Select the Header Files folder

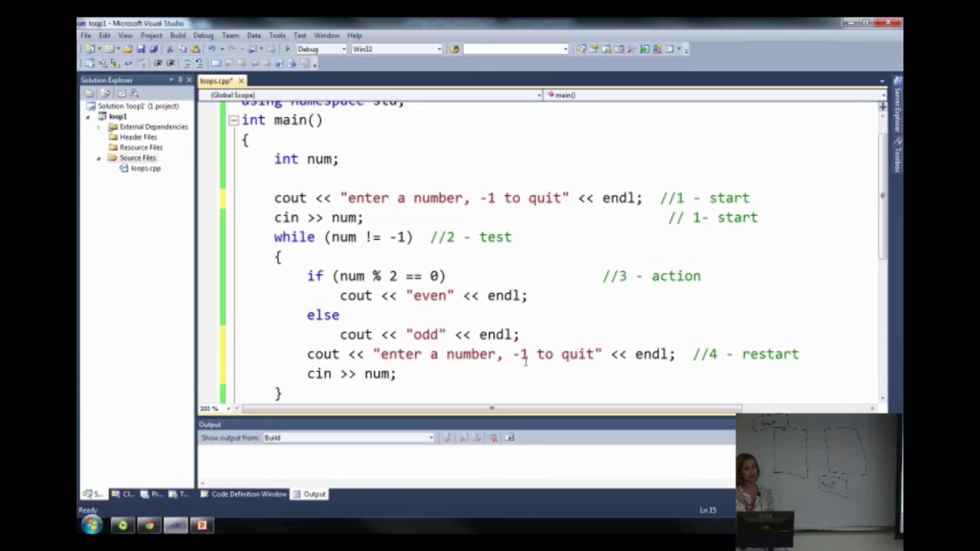[138, 137]
